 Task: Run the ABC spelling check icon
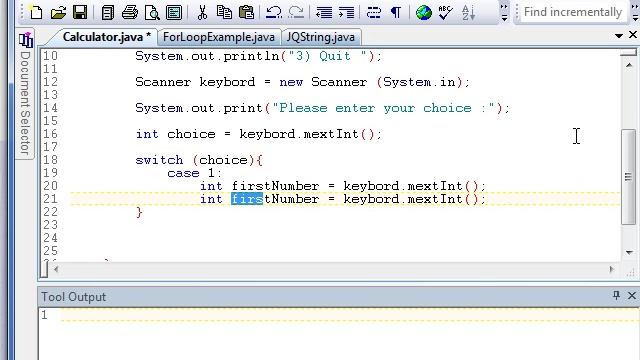[446, 13]
